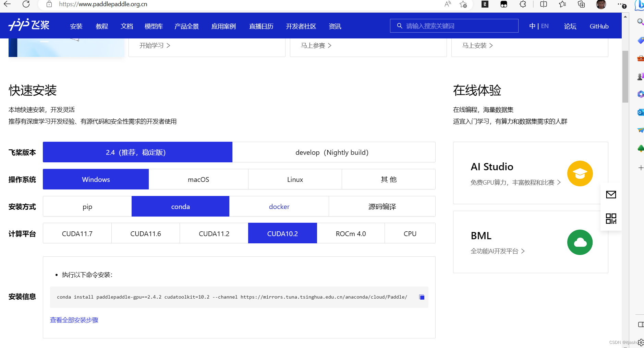Click the site lock icon in address bar
The image size is (644, 348).
point(49,4)
